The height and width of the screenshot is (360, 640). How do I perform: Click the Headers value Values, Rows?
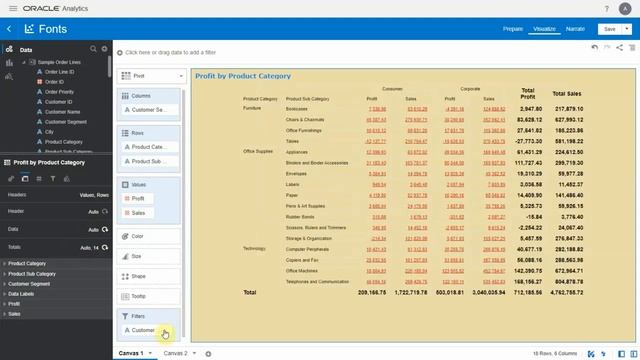(x=94, y=195)
